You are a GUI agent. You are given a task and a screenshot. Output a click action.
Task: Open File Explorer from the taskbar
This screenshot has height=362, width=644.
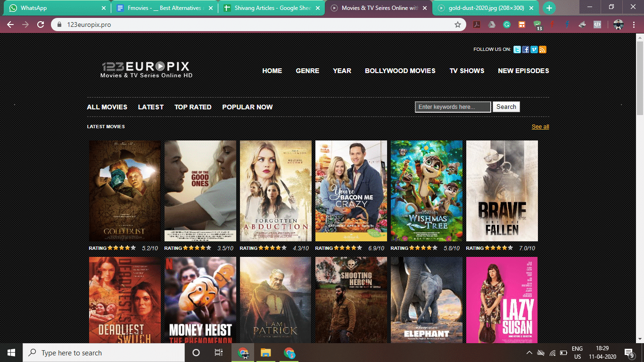tap(266, 353)
